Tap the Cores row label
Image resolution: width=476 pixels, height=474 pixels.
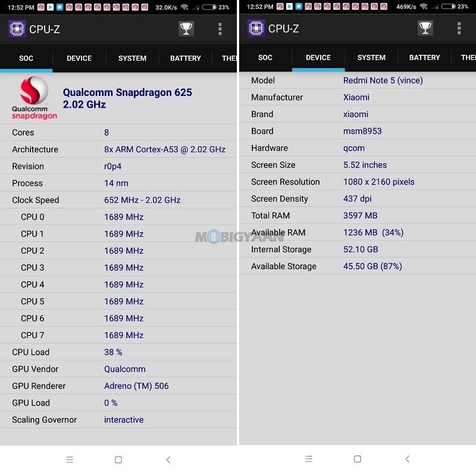click(23, 132)
